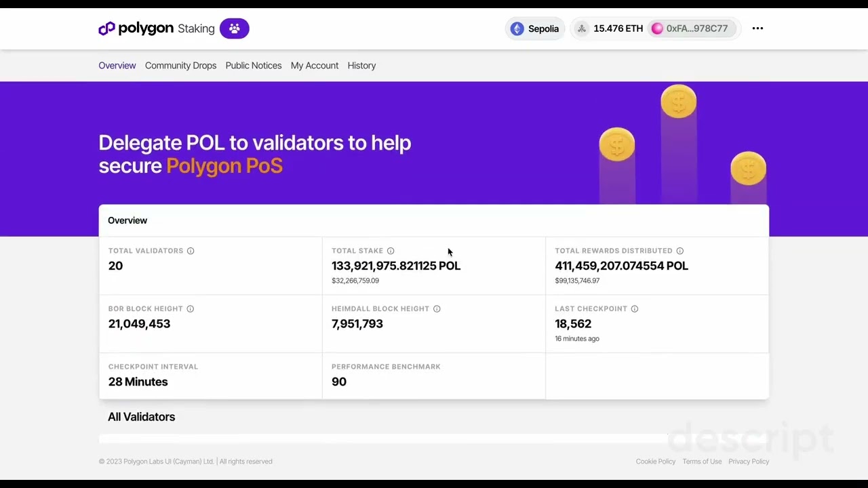Image resolution: width=868 pixels, height=488 pixels.
Task: Click the $32,266,759.09 stake value
Action: pyautogui.click(x=355, y=281)
